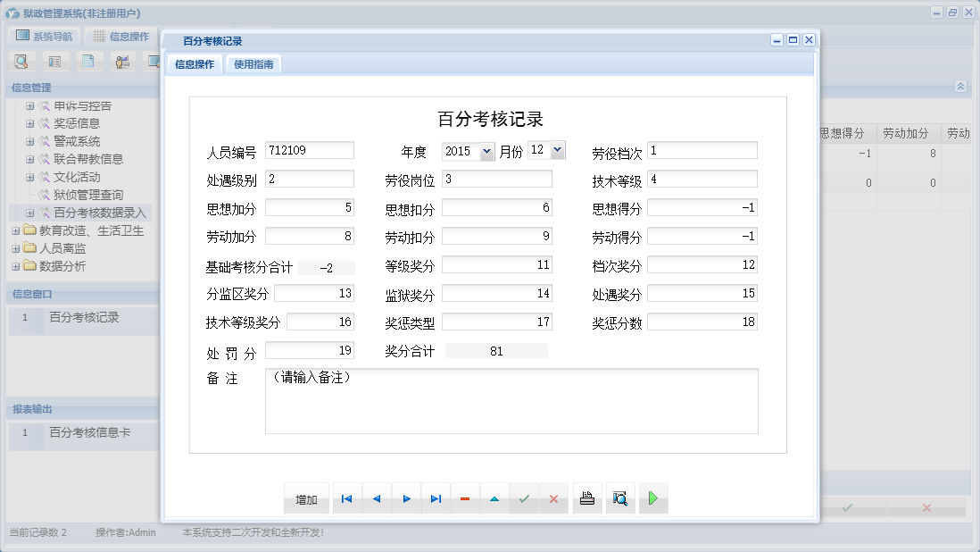Open 狱侦管理查询 in the tree
The height and width of the screenshot is (552, 980).
[x=87, y=195]
